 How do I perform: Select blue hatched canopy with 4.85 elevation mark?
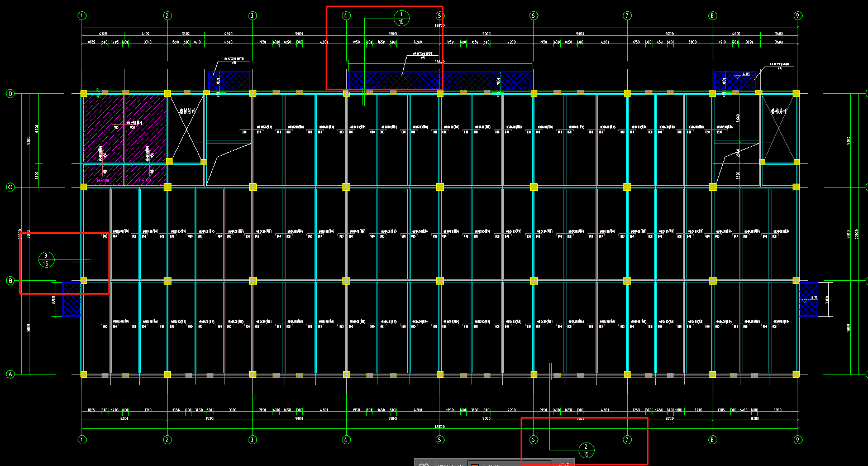[x=736, y=81]
